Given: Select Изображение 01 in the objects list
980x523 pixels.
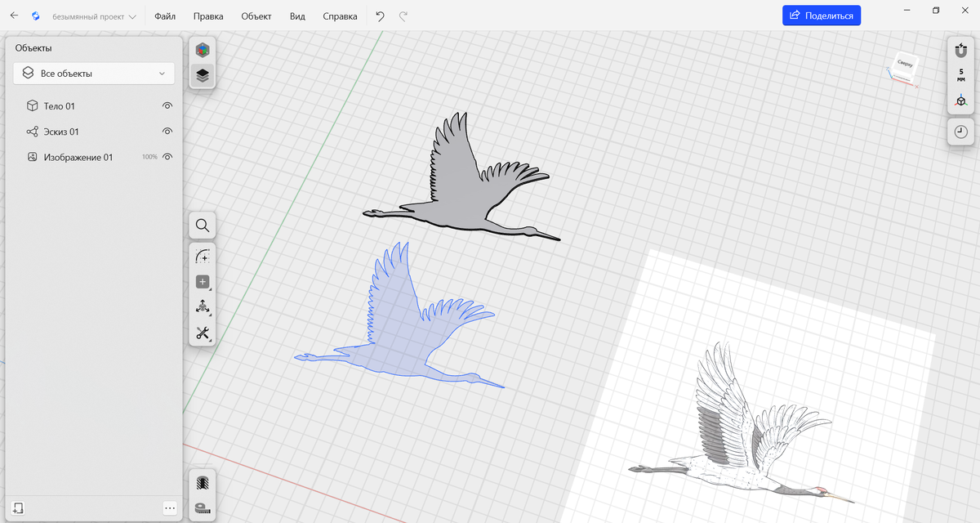Looking at the screenshot, I should coord(94,157).
